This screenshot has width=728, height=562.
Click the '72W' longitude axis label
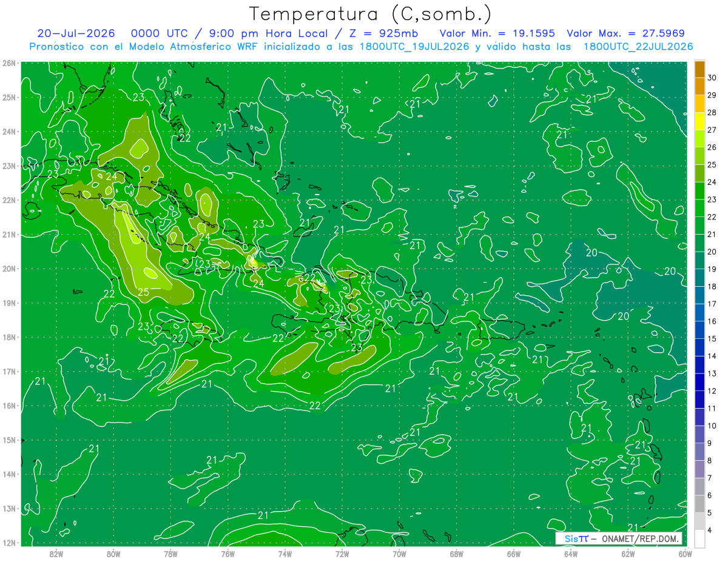(342, 554)
